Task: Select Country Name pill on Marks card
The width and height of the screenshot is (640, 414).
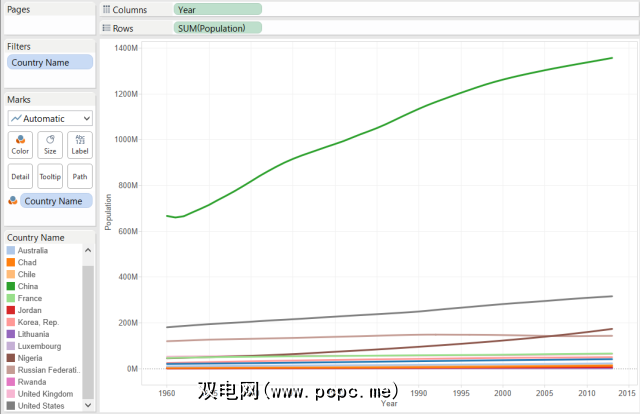Action: [x=56, y=200]
